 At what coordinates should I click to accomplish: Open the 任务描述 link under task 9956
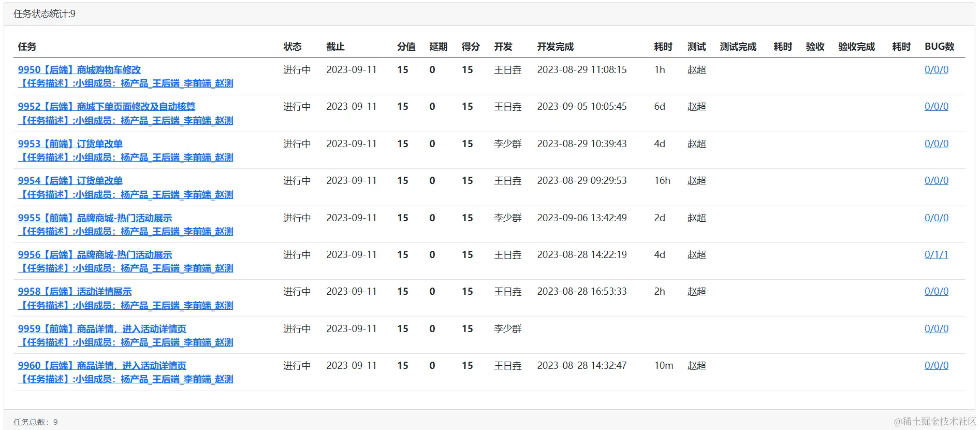click(x=126, y=268)
